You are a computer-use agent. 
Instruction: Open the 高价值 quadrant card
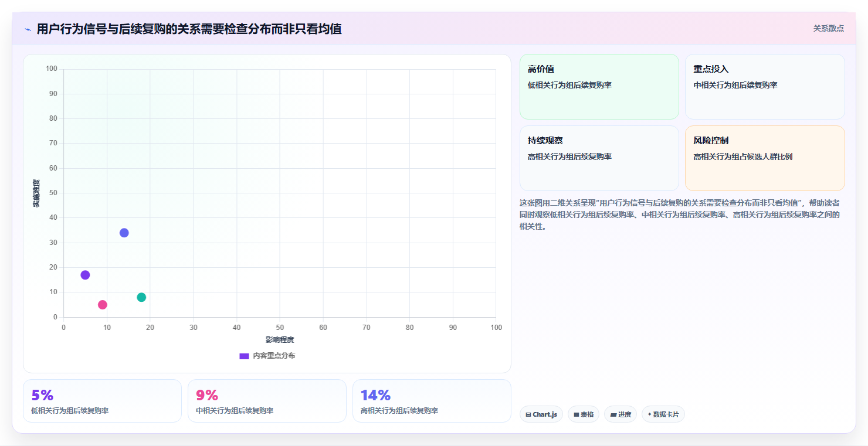[599, 87]
